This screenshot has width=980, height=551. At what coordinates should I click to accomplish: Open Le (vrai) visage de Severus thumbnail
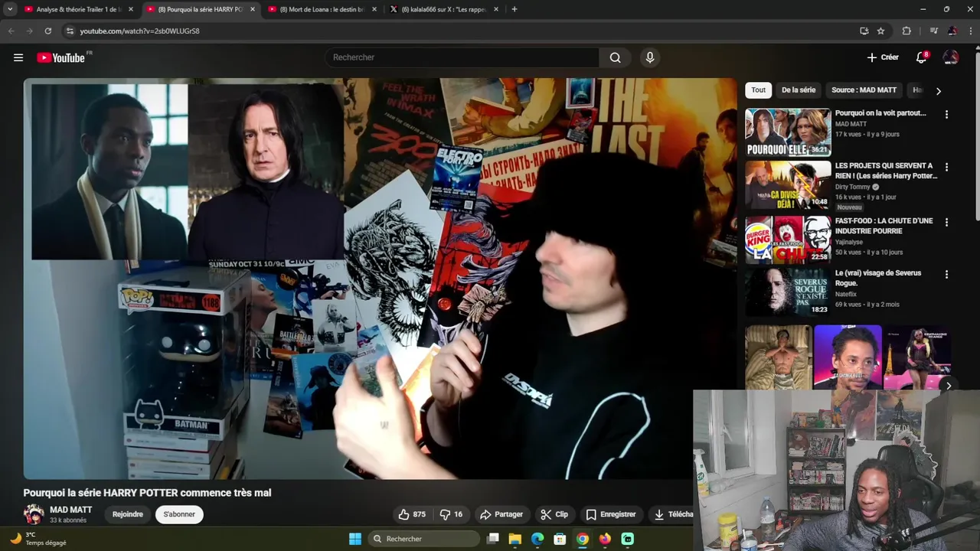point(788,292)
